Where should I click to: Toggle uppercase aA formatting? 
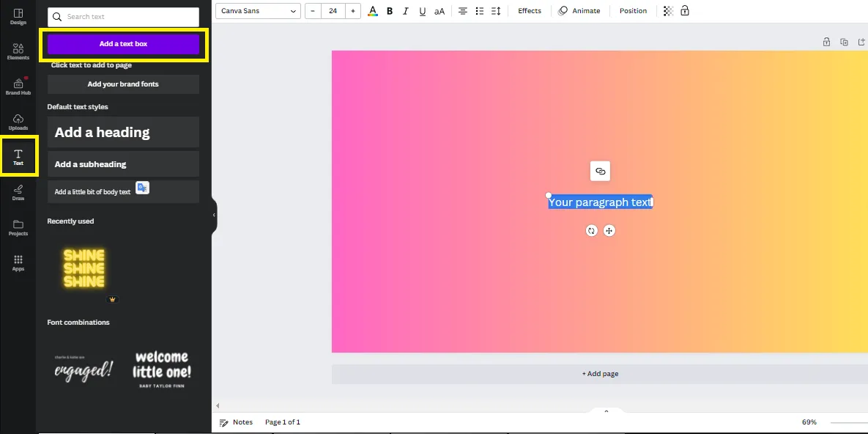click(x=439, y=10)
